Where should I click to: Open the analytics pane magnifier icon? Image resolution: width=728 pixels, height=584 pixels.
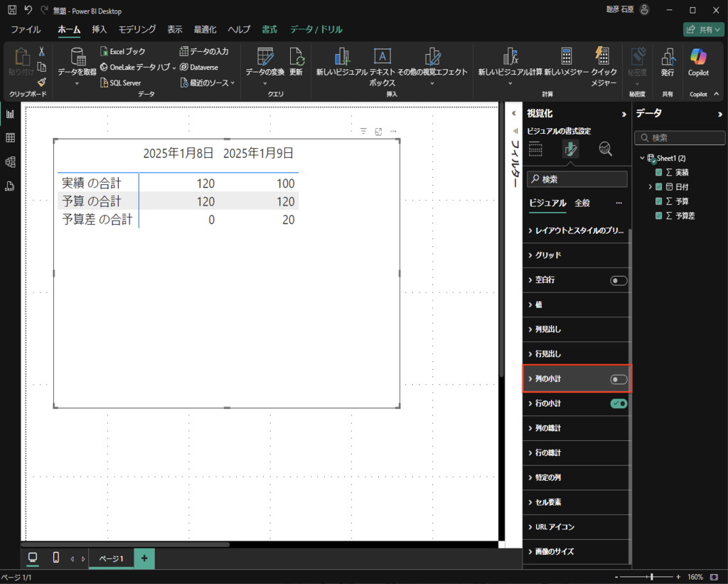(x=605, y=149)
